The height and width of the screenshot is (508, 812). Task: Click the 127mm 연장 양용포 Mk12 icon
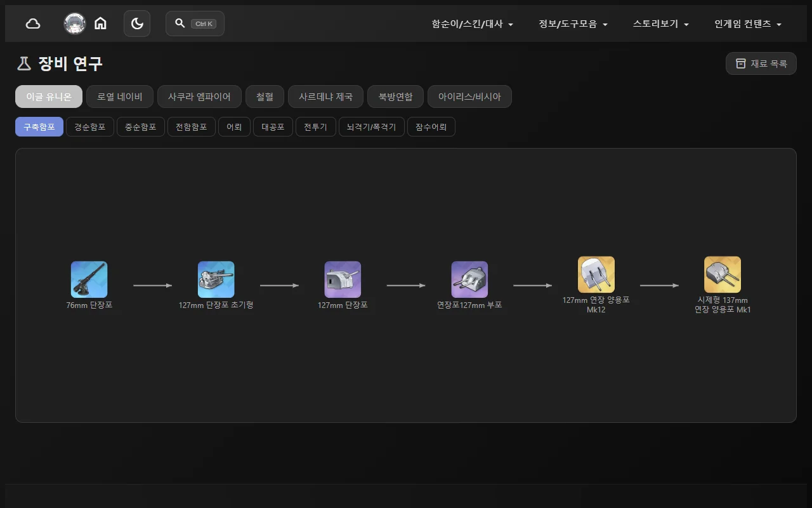pos(596,274)
